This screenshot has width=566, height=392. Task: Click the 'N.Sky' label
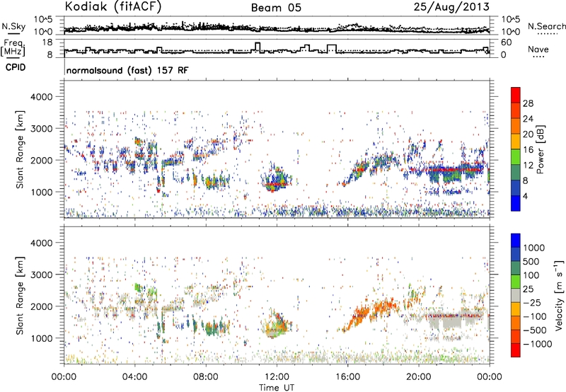[13, 26]
